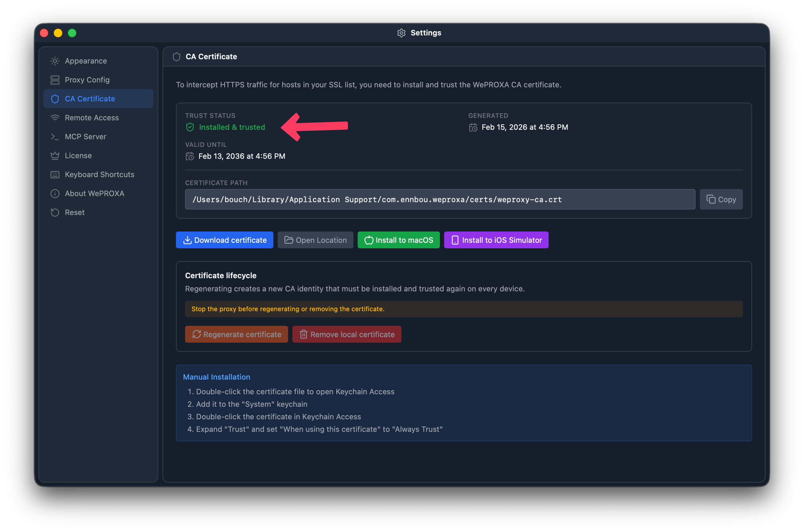Click the shield icon in CA Certificate header
This screenshot has height=532, width=804.
tap(177, 57)
